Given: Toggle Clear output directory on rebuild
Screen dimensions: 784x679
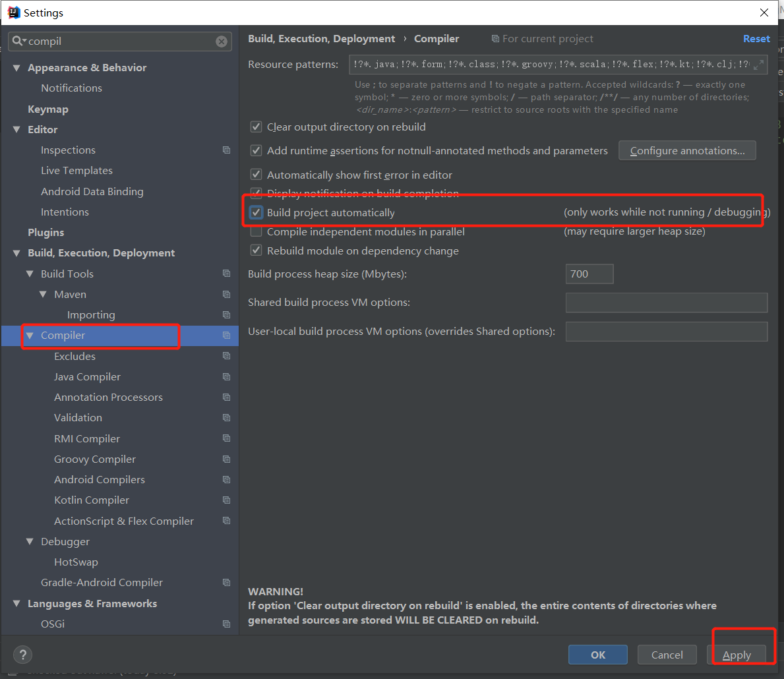Looking at the screenshot, I should 256,127.
